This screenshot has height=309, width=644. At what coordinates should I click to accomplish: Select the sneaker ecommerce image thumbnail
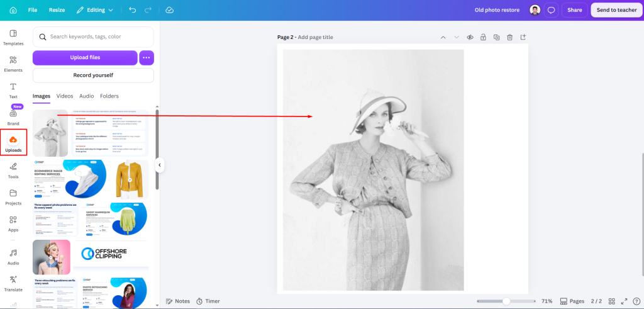pos(70,179)
